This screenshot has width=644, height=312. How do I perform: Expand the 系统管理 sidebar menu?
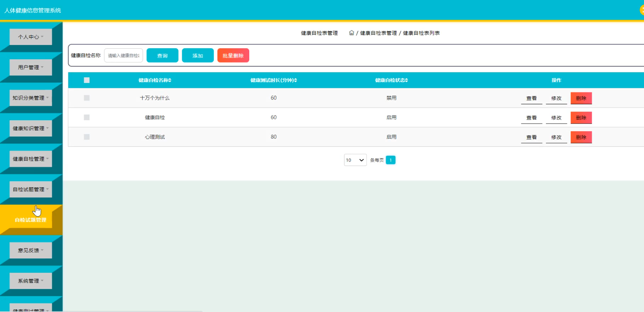click(31, 281)
